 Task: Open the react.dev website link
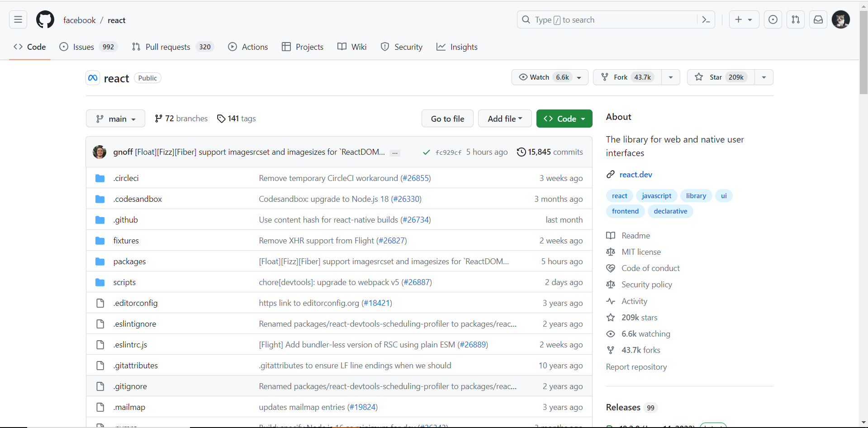click(x=636, y=175)
